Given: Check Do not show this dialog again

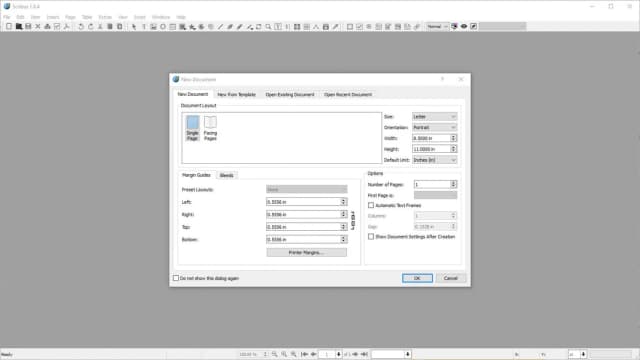Looking at the screenshot, I should [176, 278].
